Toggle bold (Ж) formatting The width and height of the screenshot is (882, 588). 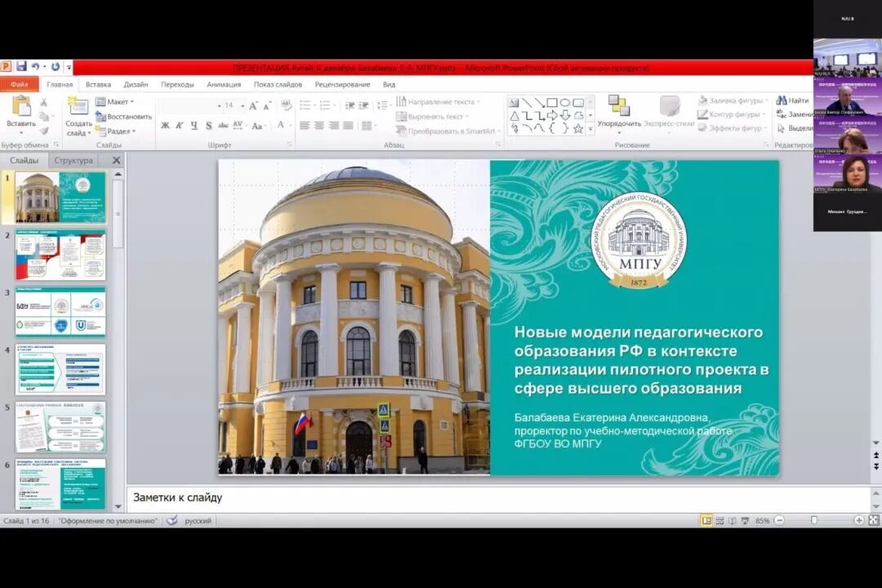(x=165, y=126)
